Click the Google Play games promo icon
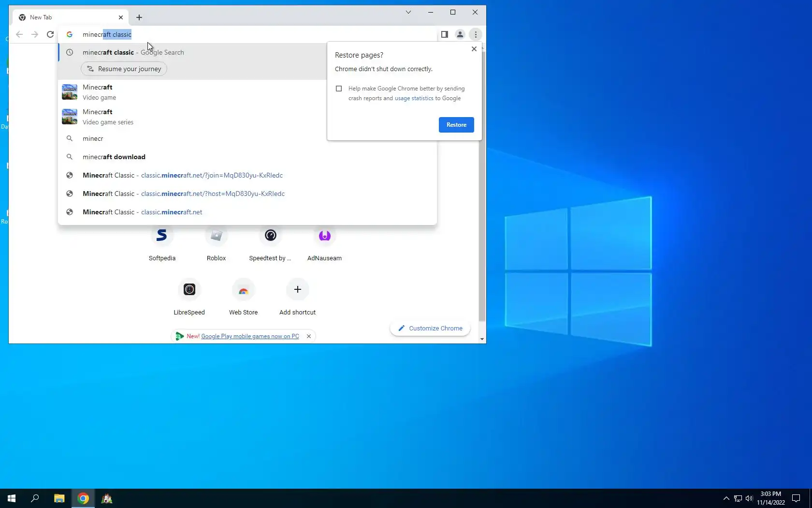 (x=180, y=336)
